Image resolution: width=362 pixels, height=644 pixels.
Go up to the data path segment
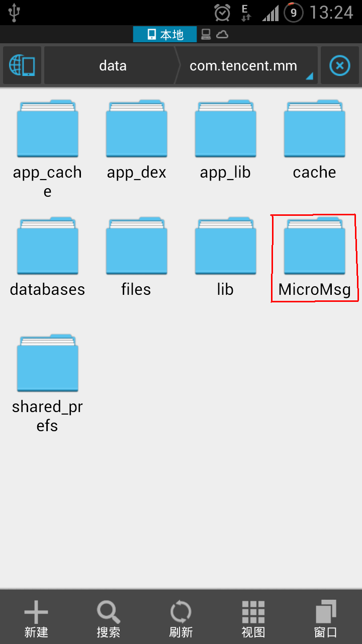[x=113, y=65]
